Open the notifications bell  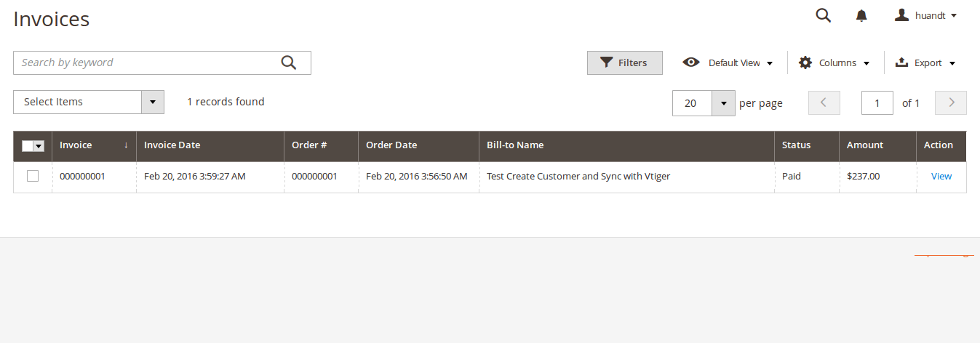coord(861,15)
